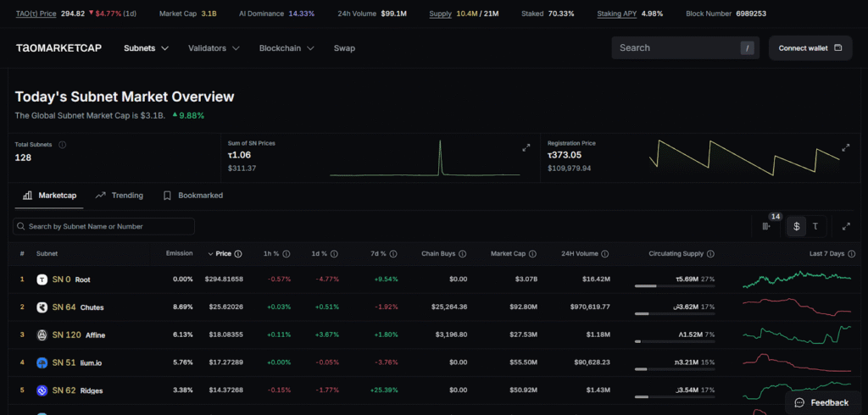The width and height of the screenshot is (868, 415).
Task: Click the Affine subnet logo icon
Action: tap(42, 335)
